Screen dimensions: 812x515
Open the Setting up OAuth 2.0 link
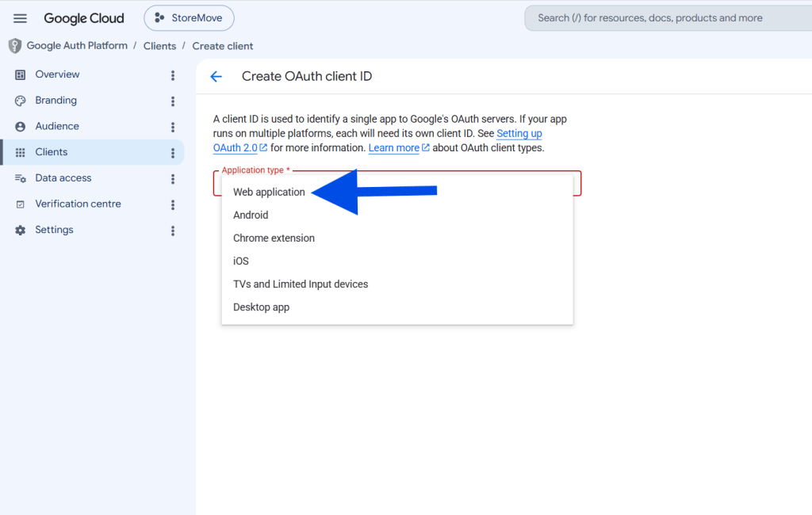point(519,134)
